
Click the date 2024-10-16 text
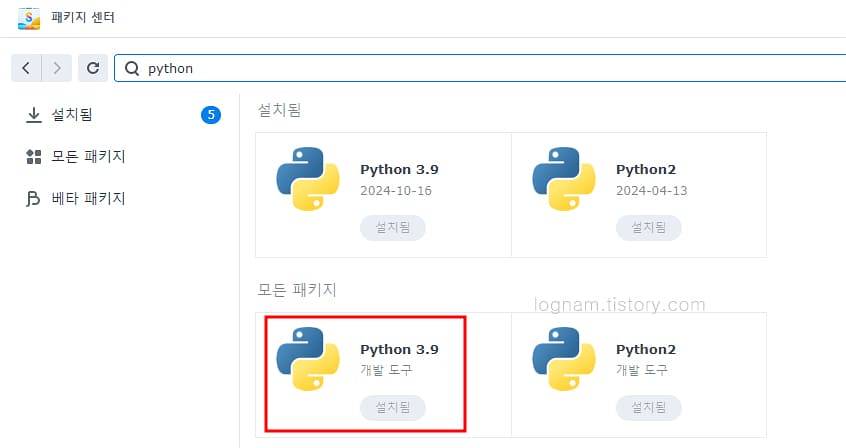(x=396, y=191)
